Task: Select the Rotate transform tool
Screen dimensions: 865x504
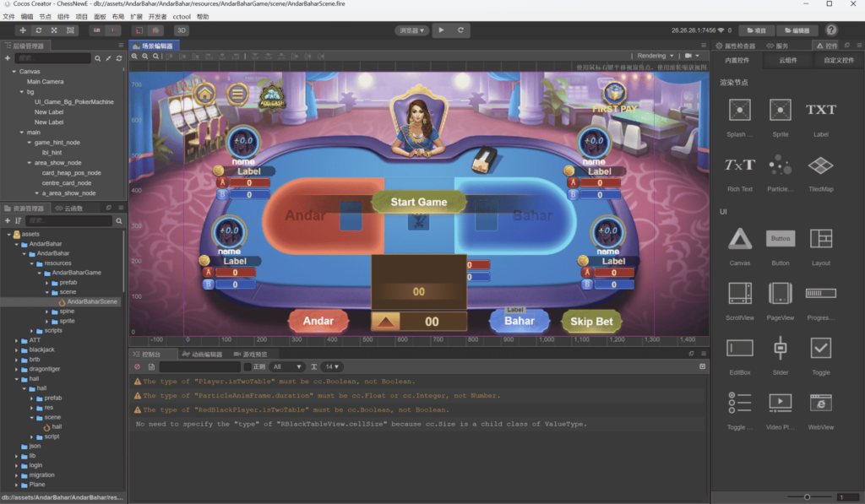Action: [38, 30]
